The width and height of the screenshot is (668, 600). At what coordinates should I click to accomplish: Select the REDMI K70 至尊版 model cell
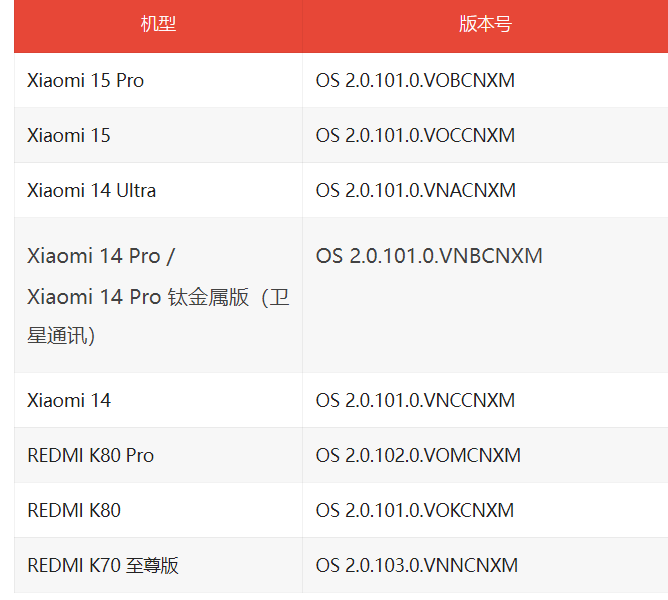[x=103, y=565]
